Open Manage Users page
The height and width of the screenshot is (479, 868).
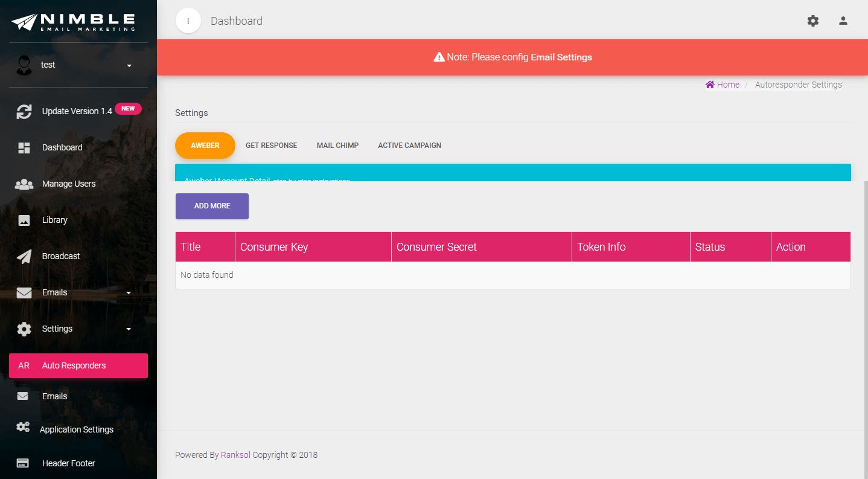point(69,184)
